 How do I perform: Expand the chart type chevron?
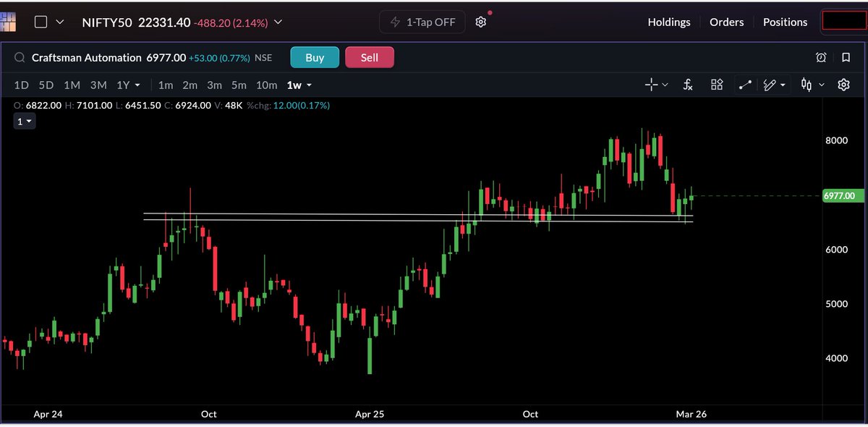tap(821, 85)
